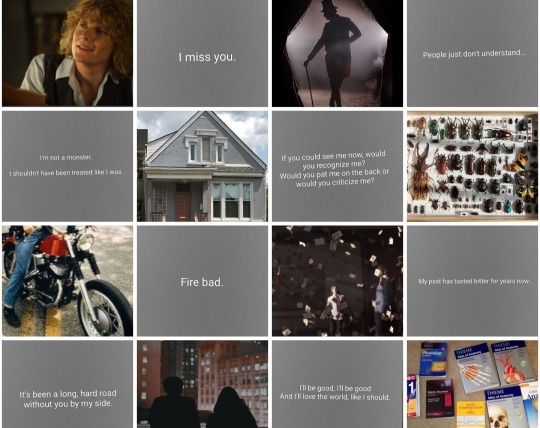The height and width of the screenshot is (428, 540).
Task: Click the skull book cover in textbooks photo
Action: click(x=505, y=409)
